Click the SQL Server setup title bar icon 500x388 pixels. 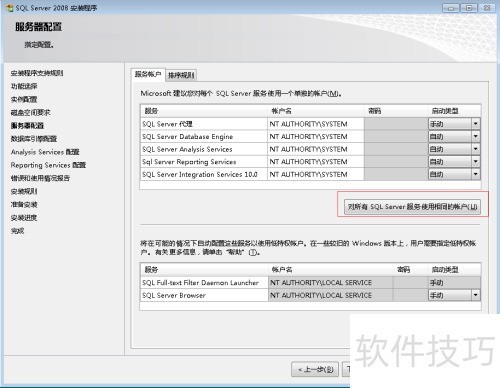[10, 7]
